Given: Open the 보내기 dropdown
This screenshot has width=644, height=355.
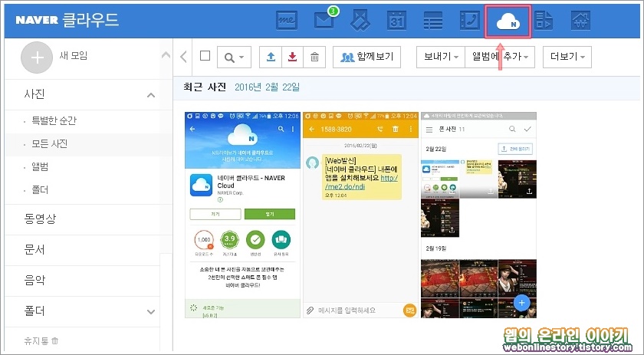Looking at the screenshot, I should [x=441, y=57].
